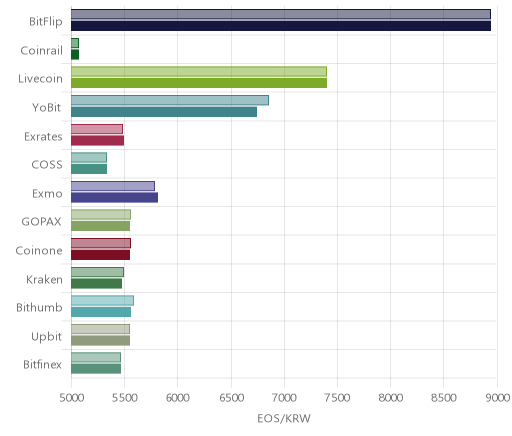Click the Bitfinex axis label
Viewport: 512px width, 436px height.
(42, 365)
